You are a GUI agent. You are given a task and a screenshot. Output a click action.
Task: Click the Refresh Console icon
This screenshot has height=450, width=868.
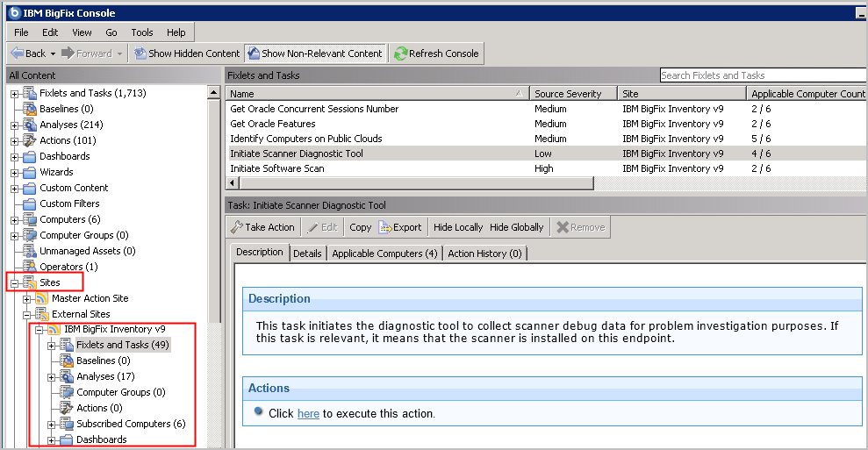point(400,54)
